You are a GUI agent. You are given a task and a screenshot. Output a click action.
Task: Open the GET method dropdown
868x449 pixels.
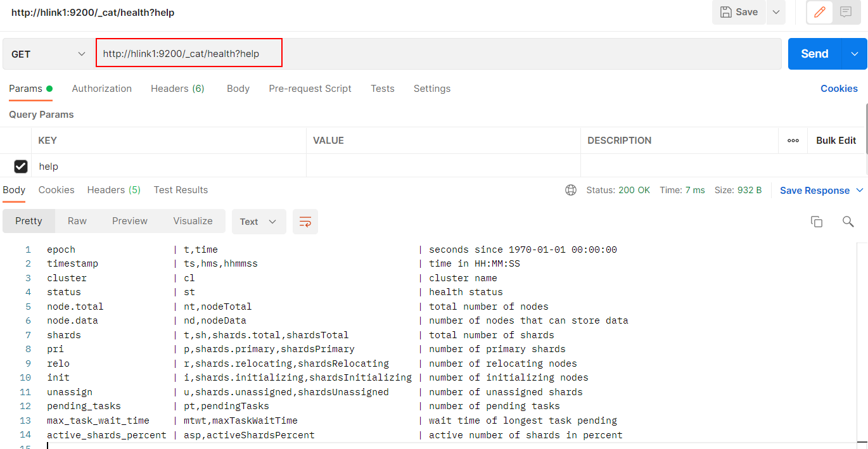point(48,54)
